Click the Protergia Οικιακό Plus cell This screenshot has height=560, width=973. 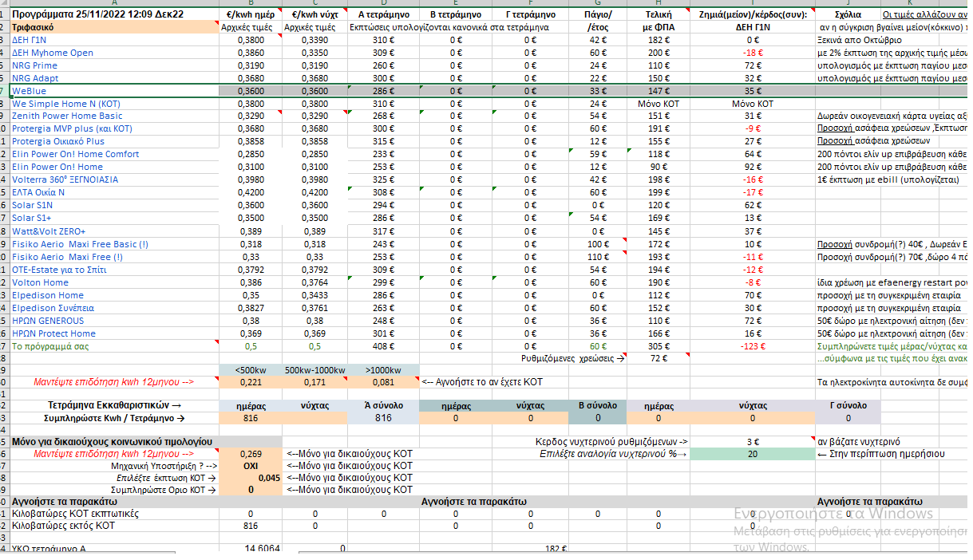pos(115,141)
